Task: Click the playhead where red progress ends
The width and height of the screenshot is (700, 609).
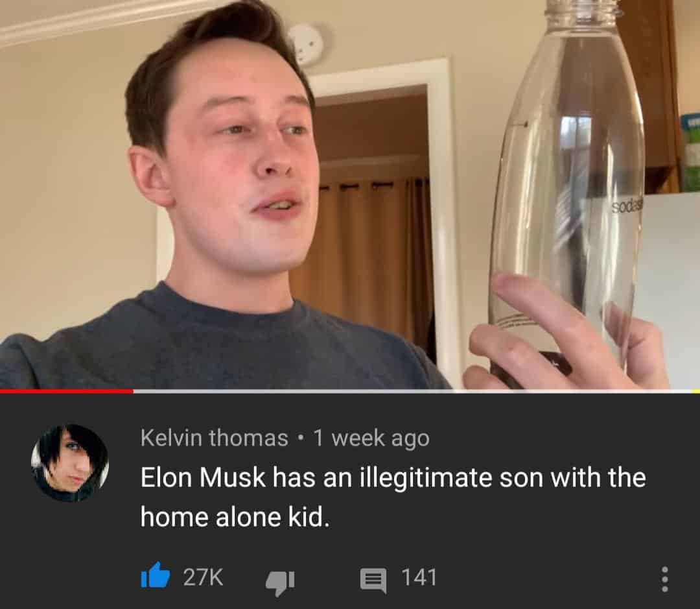Action: point(133,391)
